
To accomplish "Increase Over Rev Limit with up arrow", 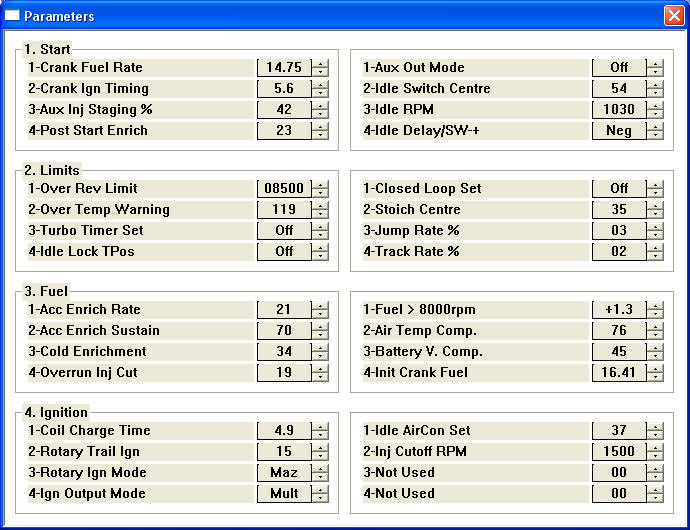I will pos(320,184).
